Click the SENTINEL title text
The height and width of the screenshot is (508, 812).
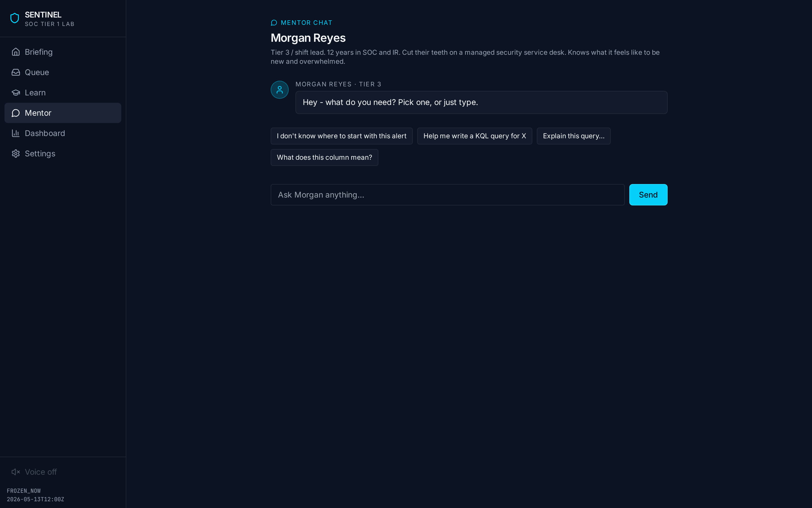pyautogui.click(x=43, y=15)
